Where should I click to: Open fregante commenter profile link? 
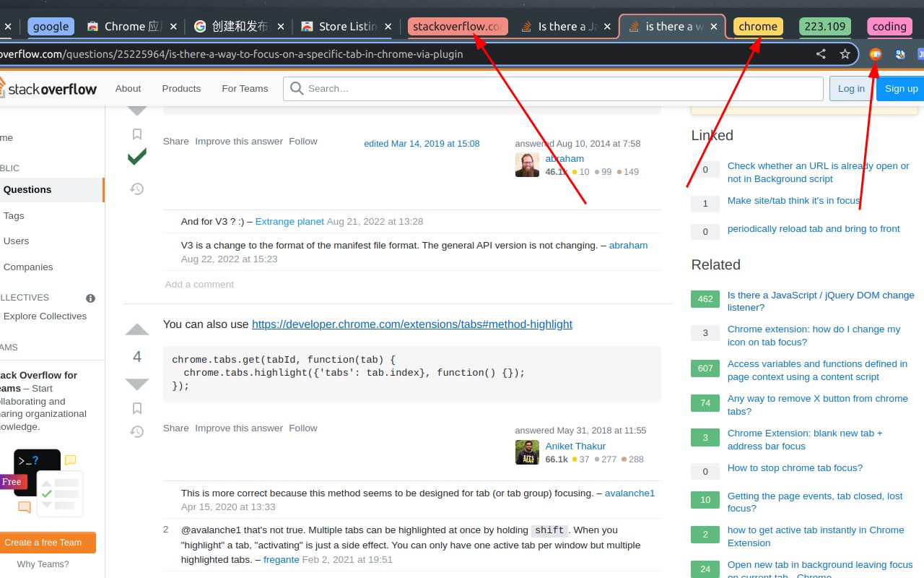[x=281, y=559]
